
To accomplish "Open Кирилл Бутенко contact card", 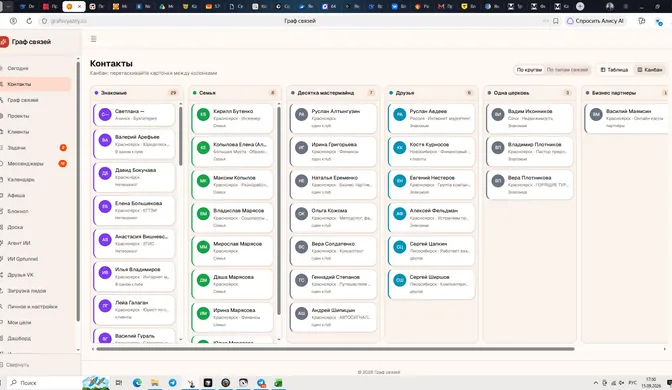I will click(232, 118).
